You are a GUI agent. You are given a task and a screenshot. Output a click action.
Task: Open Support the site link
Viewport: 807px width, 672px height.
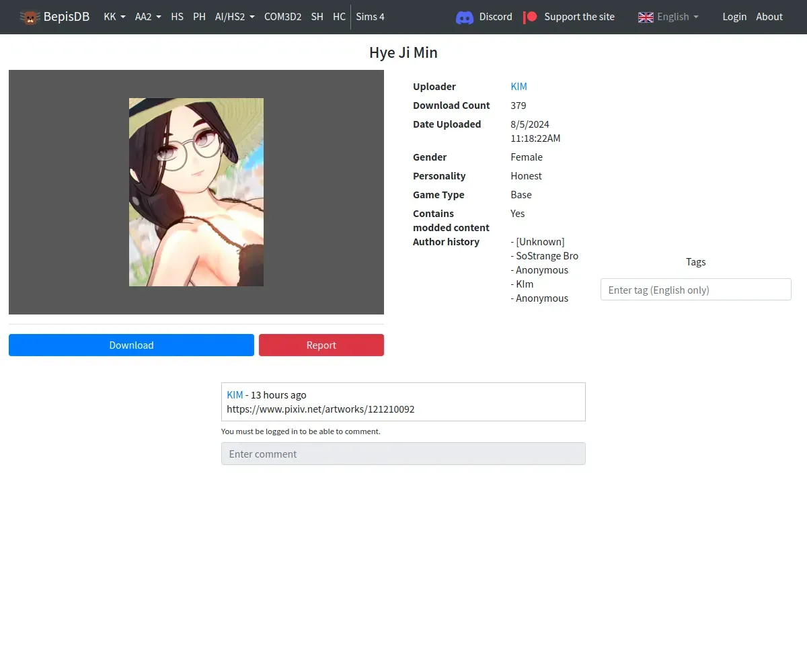click(x=579, y=17)
